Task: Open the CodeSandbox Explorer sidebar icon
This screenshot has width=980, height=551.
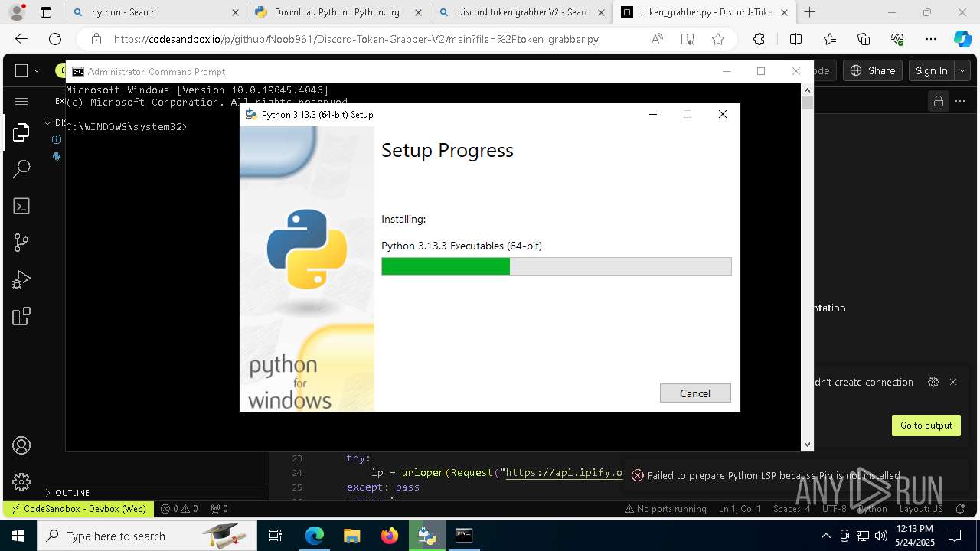Action: coord(21,132)
